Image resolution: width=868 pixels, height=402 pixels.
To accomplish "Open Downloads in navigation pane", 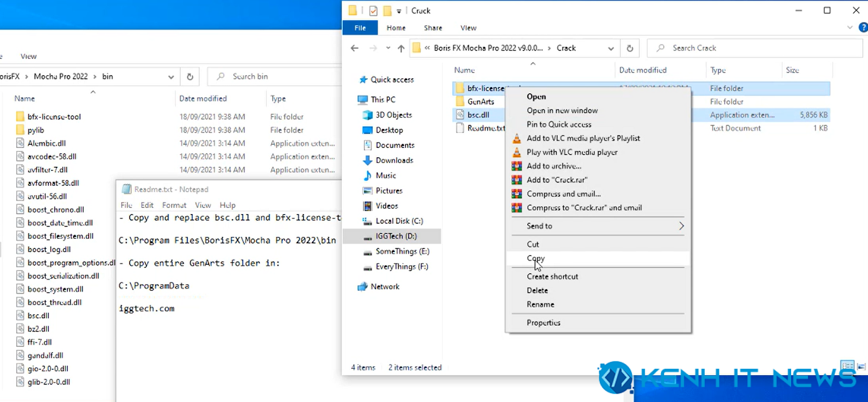I will 394,160.
